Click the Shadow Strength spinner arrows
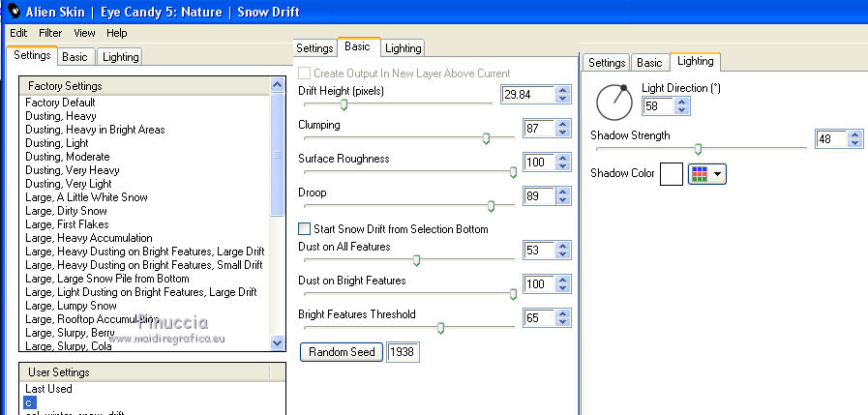Viewport: 868px width, 415px height. (x=855, y=139)
